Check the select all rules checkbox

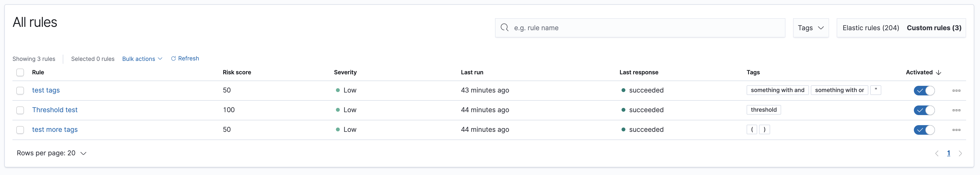tap(20, 72)
